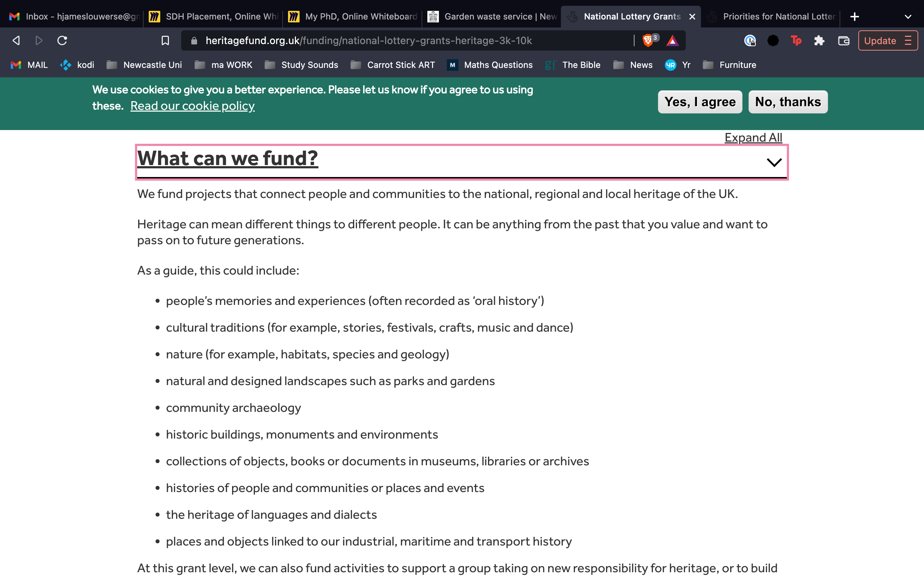Open Brave Rewards triangle icon
Image resolution: width=924 pixels, height=578 pixels.
672,40
